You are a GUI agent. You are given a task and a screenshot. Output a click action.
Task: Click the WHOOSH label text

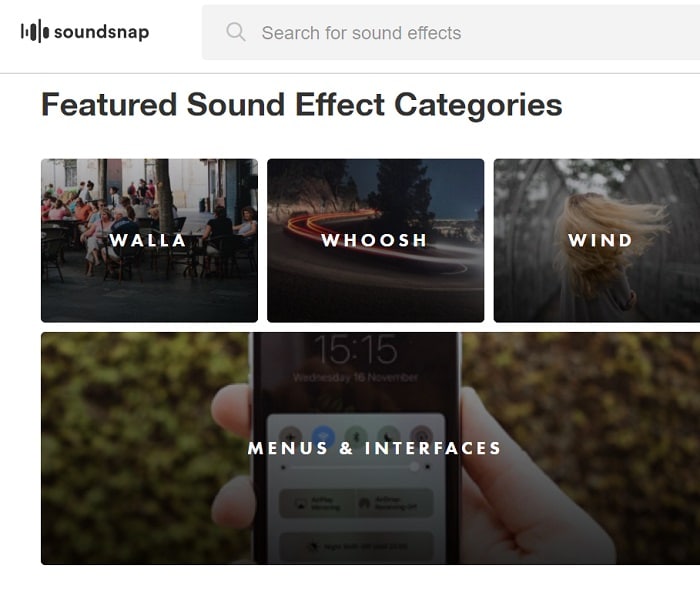click(x=374, y=240)
